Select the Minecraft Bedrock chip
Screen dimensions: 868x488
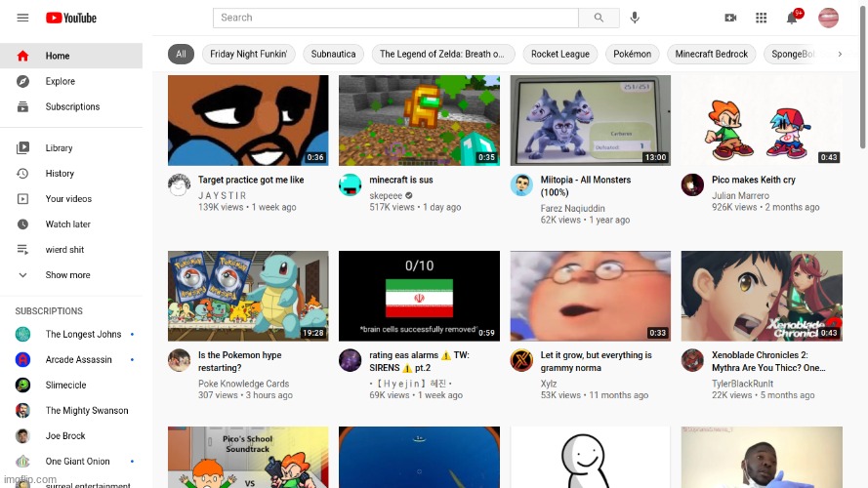click(x=712, y=55)
